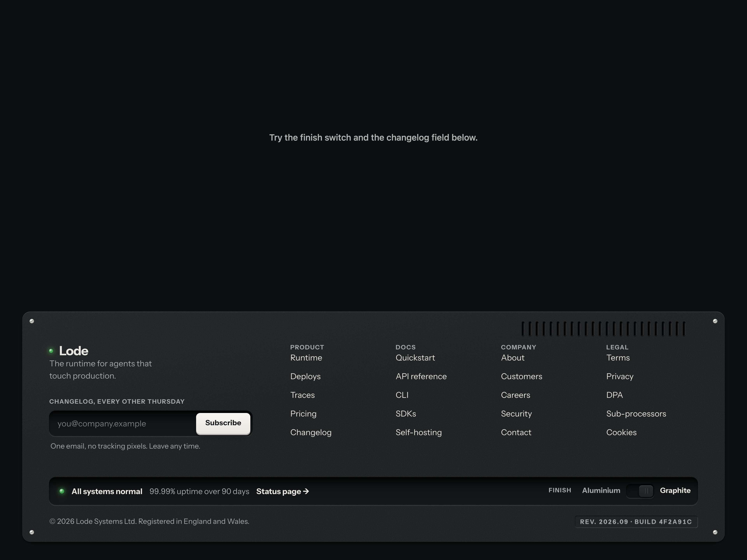The image size is (747, 560).
Task: Click the DPA link
Action: pyautogui.click(x=615, y=395)
